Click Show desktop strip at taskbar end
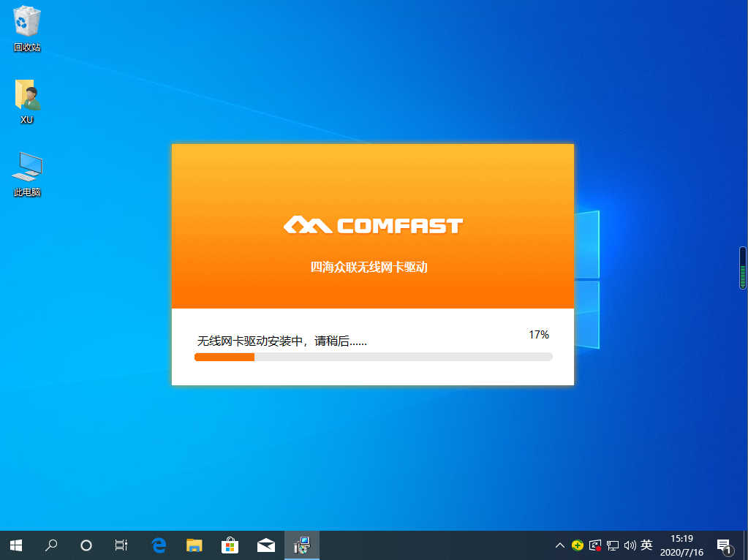 745,545
